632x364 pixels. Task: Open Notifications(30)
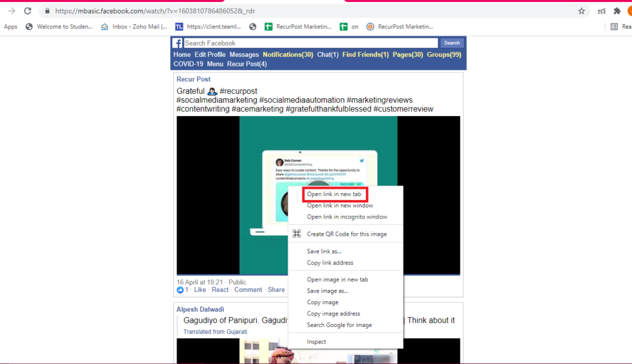(288, 54)
